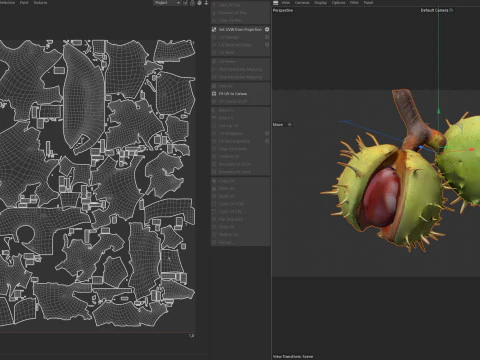480x360 pixels.
Task: Click the Perspective viewport label
Action: click(x=283, y=10)
